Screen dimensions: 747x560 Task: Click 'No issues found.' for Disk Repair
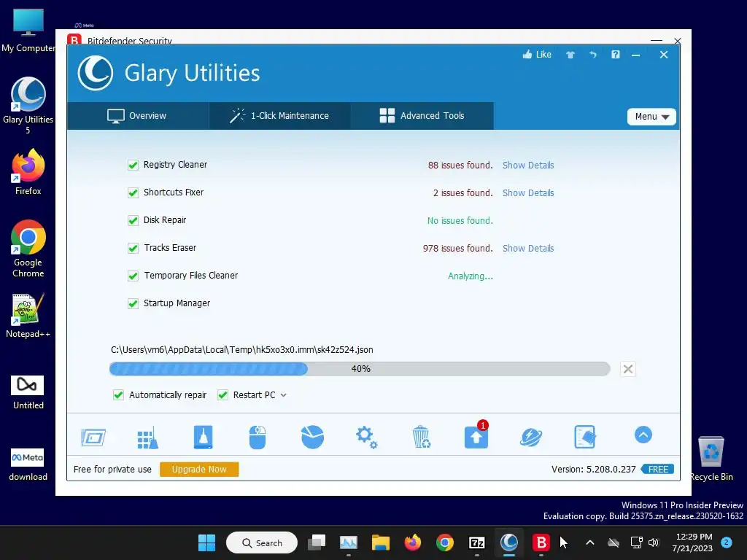coord(460,220)
